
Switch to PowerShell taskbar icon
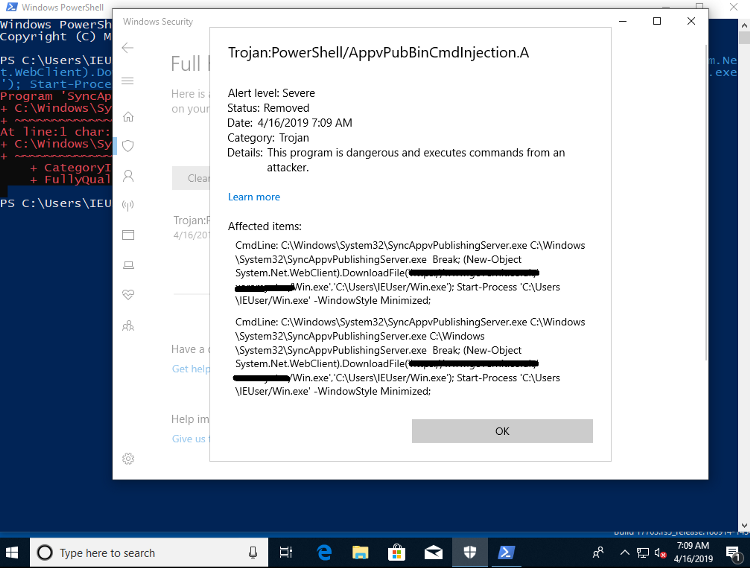[x=506, y=553]
